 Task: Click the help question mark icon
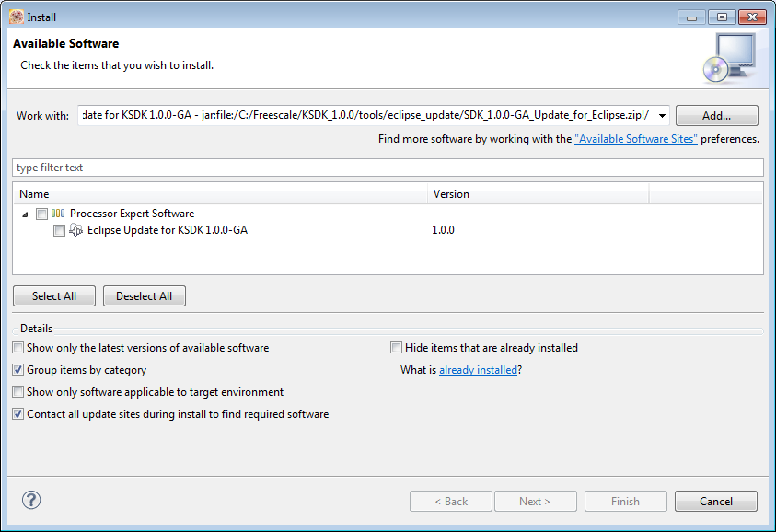pyautogui.click(x=31, y=500)
